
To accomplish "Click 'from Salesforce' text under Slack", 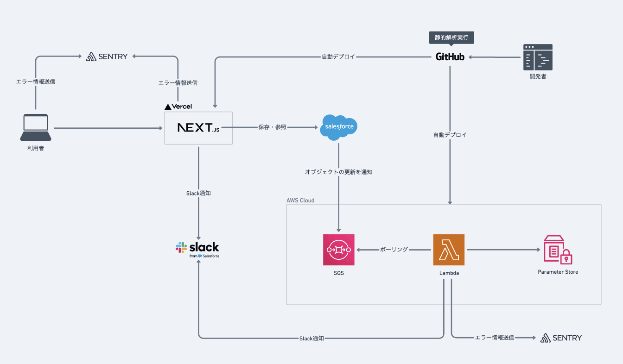I will coord(204,256).
